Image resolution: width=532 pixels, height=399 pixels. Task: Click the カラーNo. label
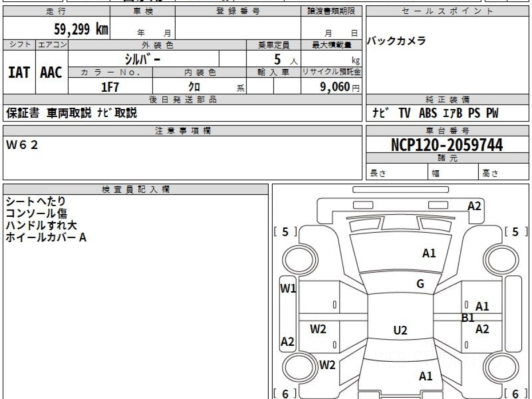tap(111, 72)
